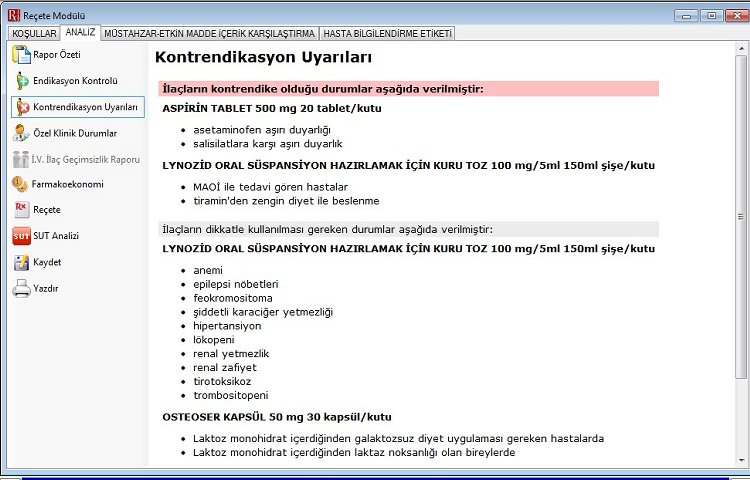Click the 'anemi' list item
This screenshot has height=480, width=750.
click(208, 270)
